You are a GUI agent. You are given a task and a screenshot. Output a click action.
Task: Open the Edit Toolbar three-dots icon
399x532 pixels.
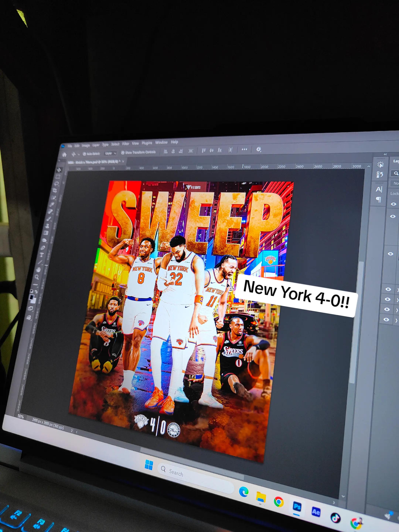35,285
